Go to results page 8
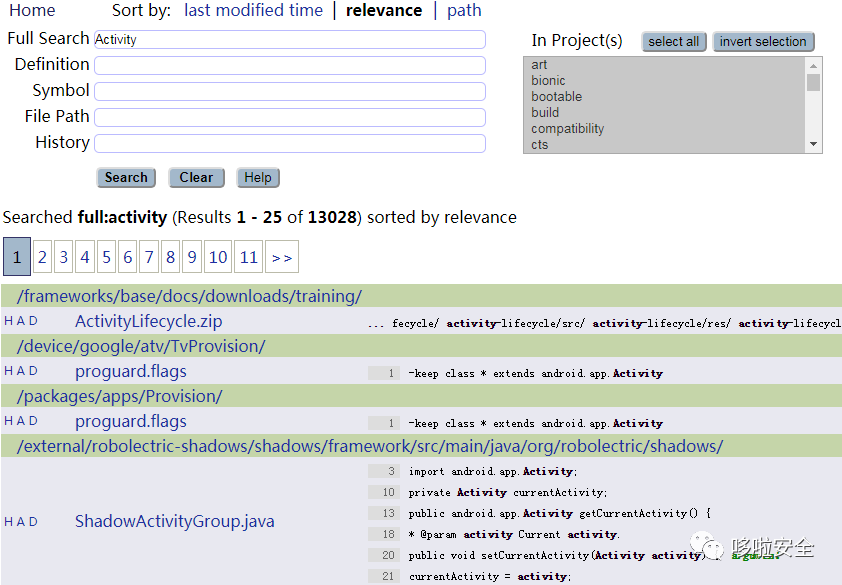 pyautogui.click(x=170, y=257)
